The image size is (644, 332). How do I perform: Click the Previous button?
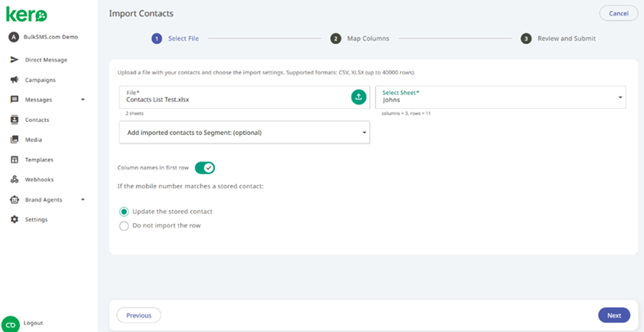(x=139, y=316)
